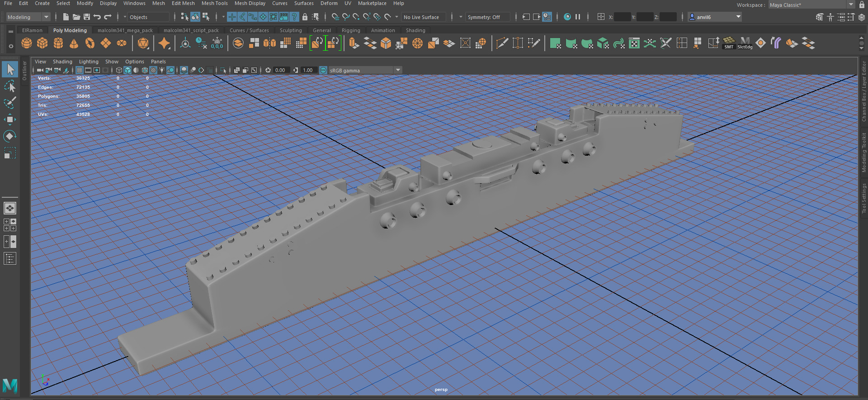Switch to the Rigging shelf tab

click(351, 30)
